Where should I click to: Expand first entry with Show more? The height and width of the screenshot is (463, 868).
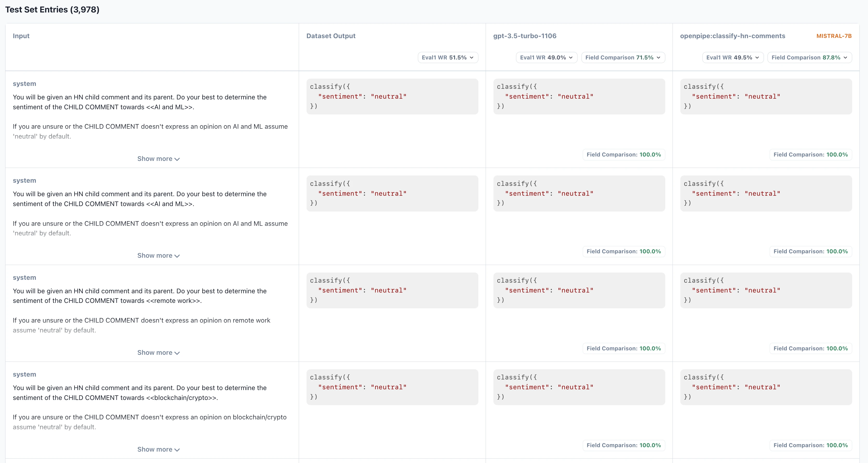click(158, 159)
